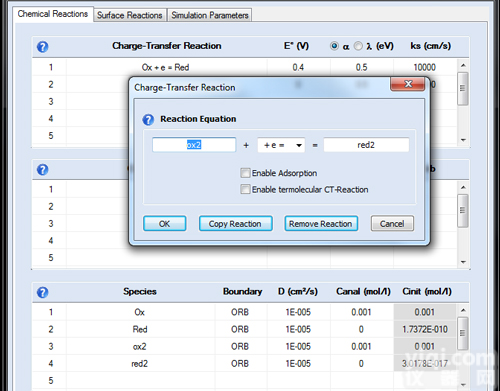Select species name 'Ox' cell
Screen dimensions: 500x391
click(140, 312)
